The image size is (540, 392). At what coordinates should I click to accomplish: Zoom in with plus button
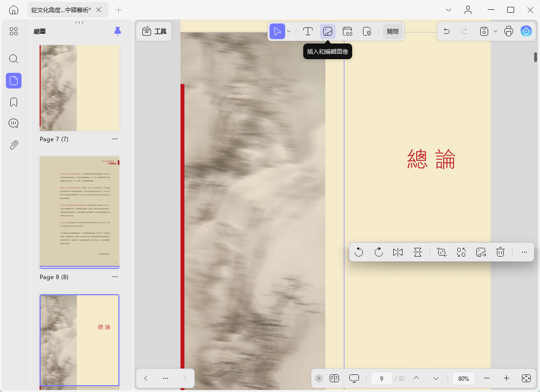(x=506, y=378)
